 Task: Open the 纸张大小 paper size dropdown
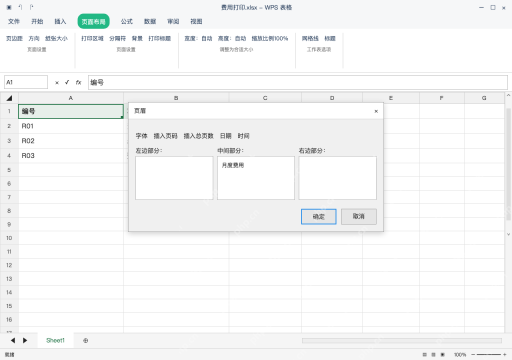tap(56, 39)
